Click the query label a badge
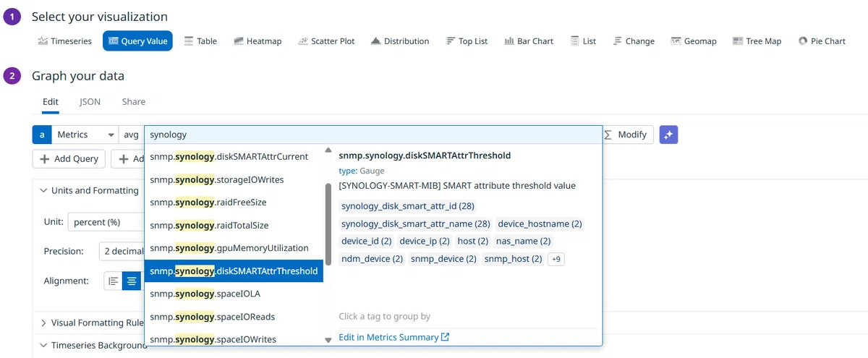The height and width of the screenshot is (358, 868). tap(42, 135)
